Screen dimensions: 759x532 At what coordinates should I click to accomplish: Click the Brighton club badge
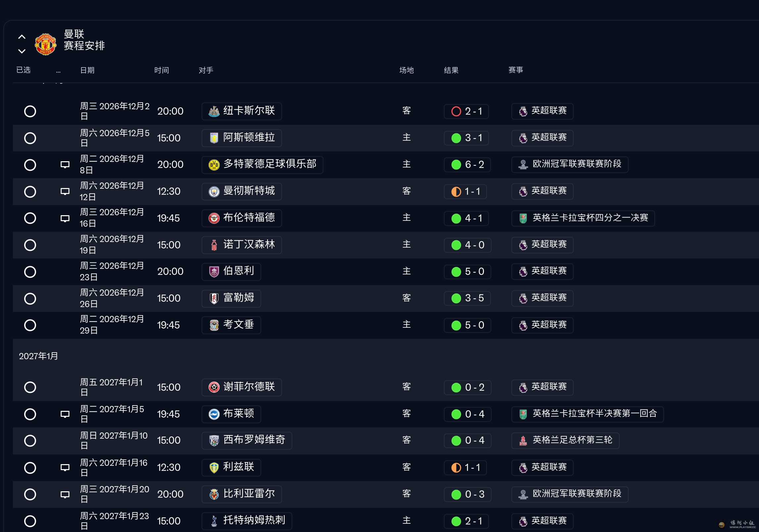[214, 414]
